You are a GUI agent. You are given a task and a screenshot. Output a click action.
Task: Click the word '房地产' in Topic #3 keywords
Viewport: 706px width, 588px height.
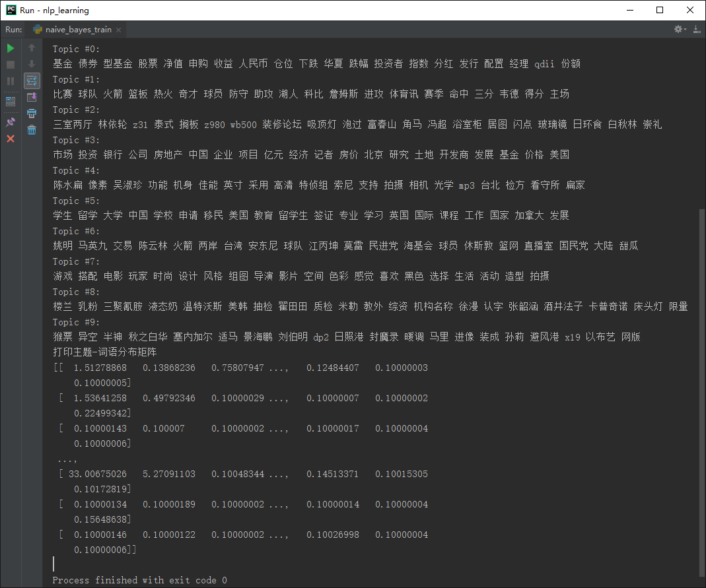point(168,155)
